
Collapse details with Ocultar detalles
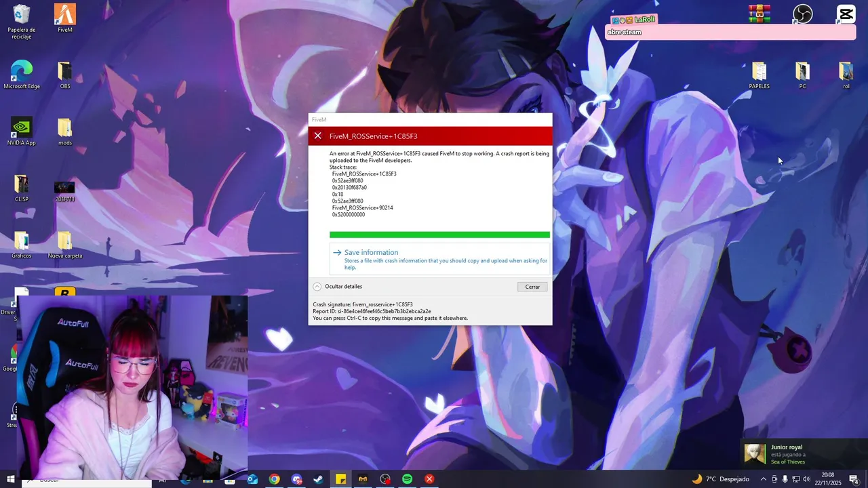point(338,287)
